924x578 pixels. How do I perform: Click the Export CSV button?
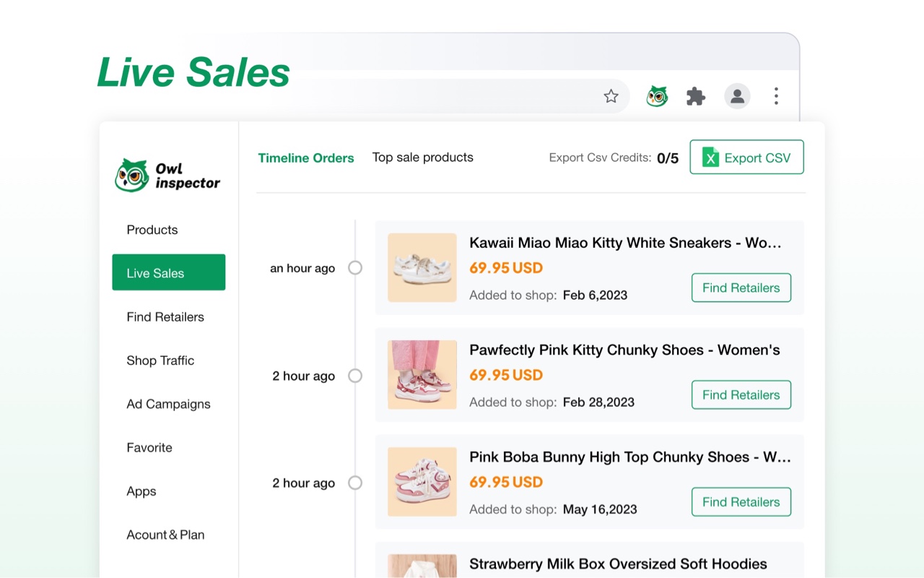[747, 158]
